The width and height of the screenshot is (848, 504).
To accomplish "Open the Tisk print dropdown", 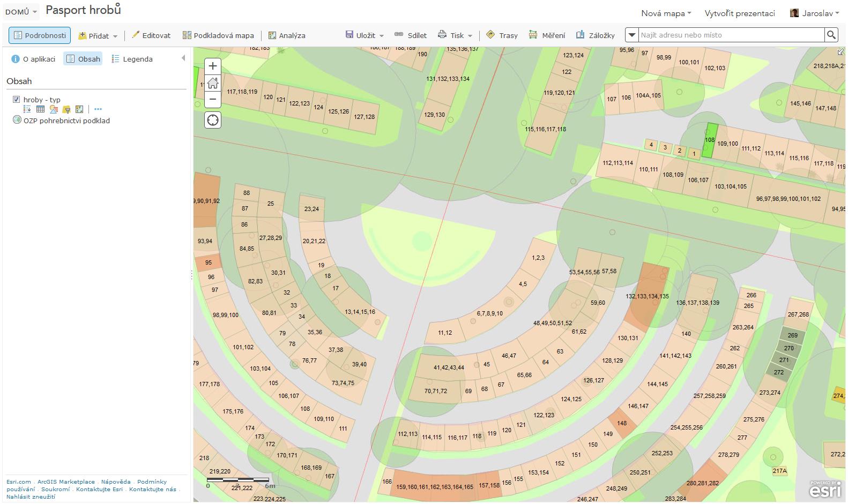I will 455,35.
